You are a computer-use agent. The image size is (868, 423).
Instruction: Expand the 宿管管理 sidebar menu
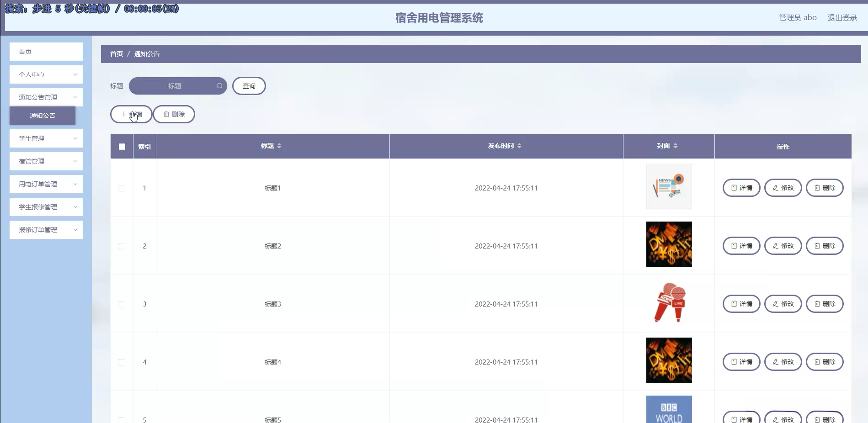point(46,161)
